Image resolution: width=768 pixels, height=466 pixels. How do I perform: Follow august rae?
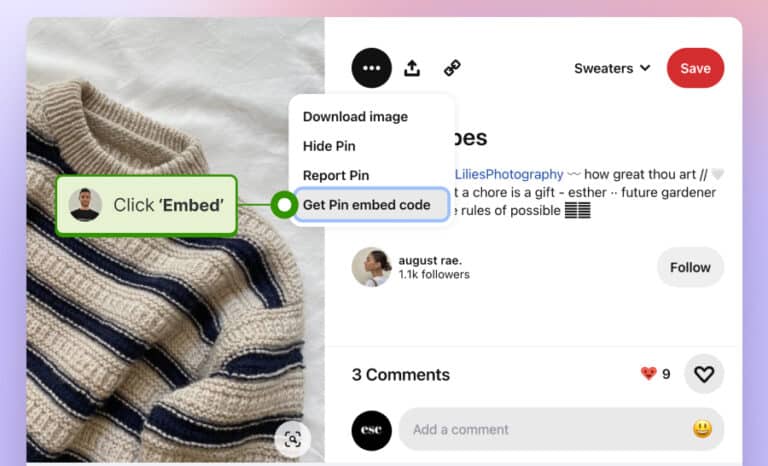pyautogui.click(x=690, y=267)
